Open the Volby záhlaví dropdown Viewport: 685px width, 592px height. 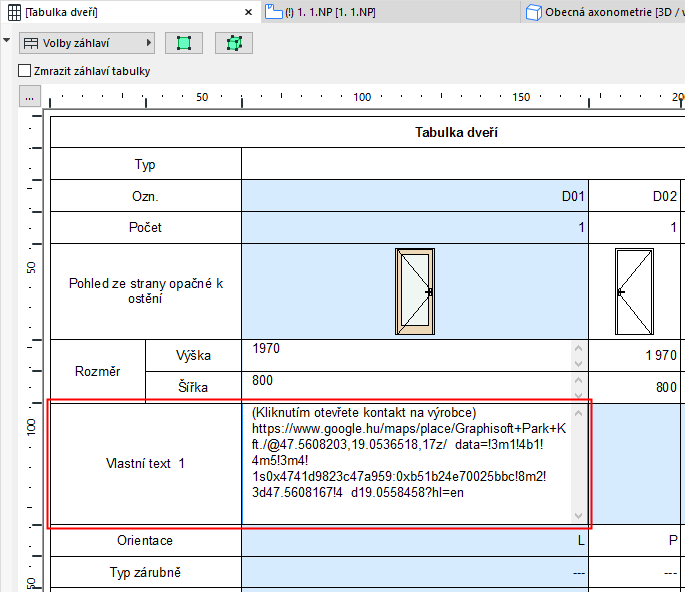point(87,43)
